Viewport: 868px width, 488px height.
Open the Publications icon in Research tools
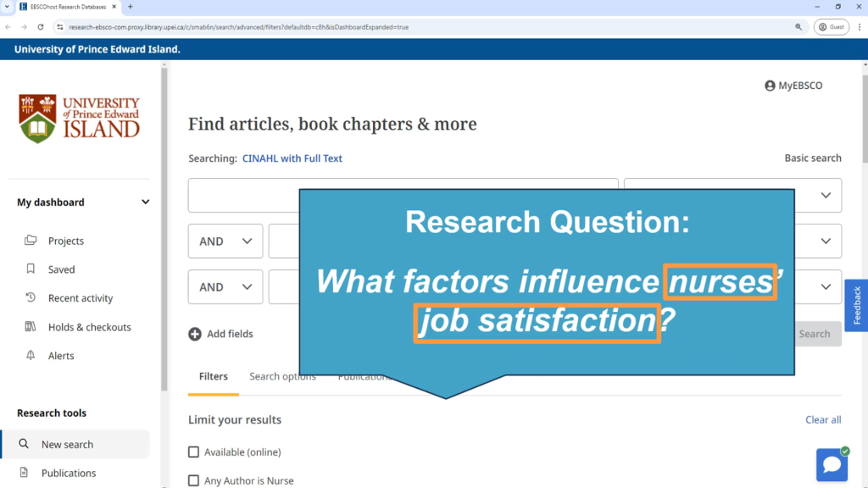point(24,473)
